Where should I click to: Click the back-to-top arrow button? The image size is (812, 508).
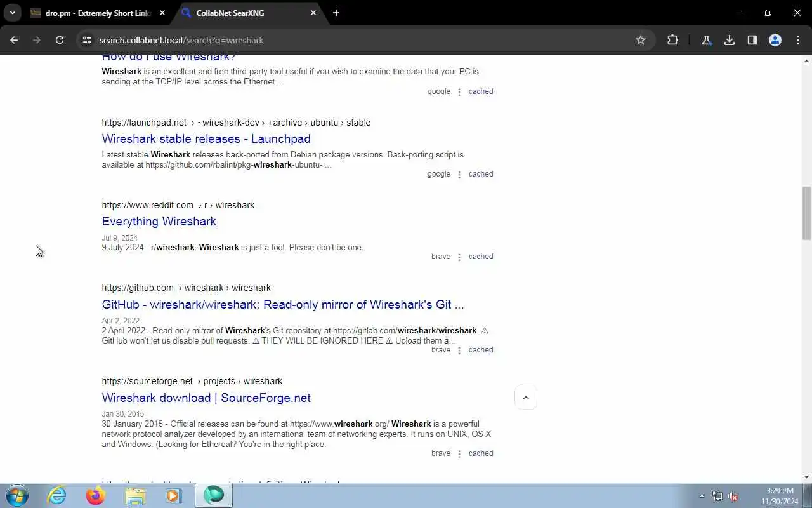526,398
